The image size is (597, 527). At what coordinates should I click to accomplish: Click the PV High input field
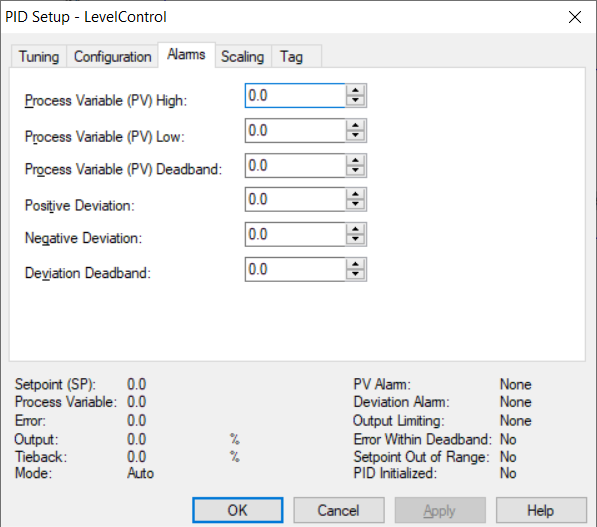295,96
